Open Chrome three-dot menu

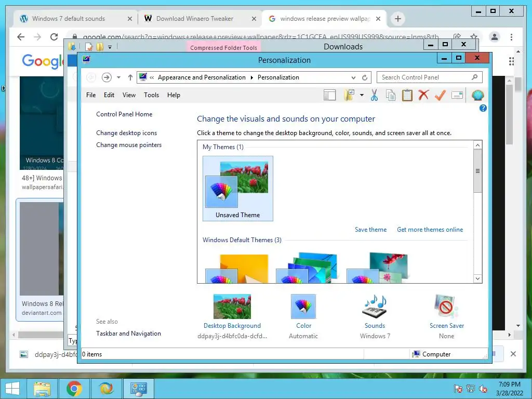[511, 37]
